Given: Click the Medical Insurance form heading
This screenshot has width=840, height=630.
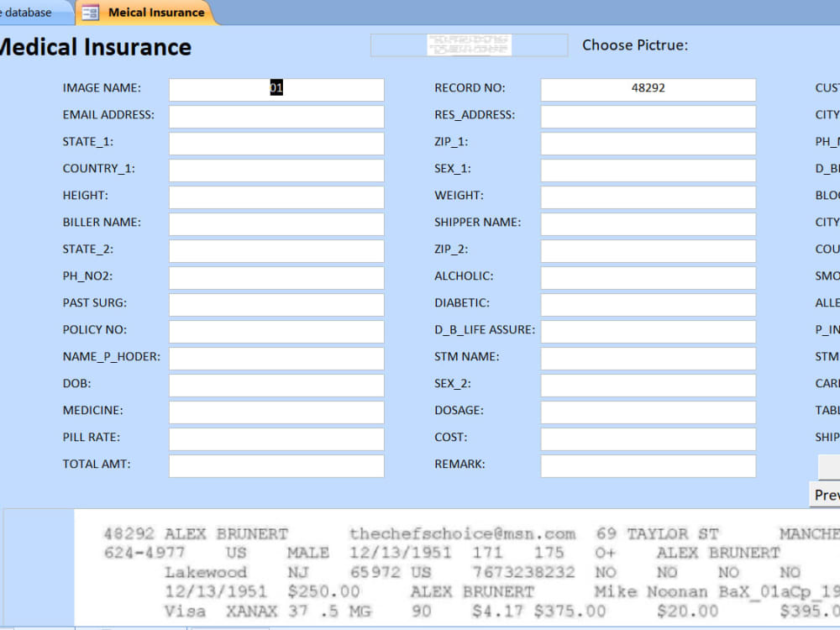Looking at the screenshot, I should 96,47.
